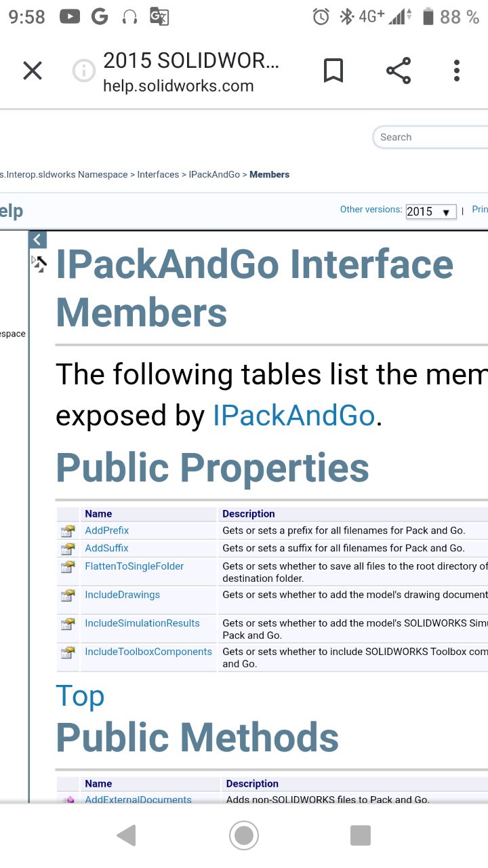Screen dimensions: 488x868
Task: Click the 'Gets or sets a prefix' description
Action: click(344, 530)
